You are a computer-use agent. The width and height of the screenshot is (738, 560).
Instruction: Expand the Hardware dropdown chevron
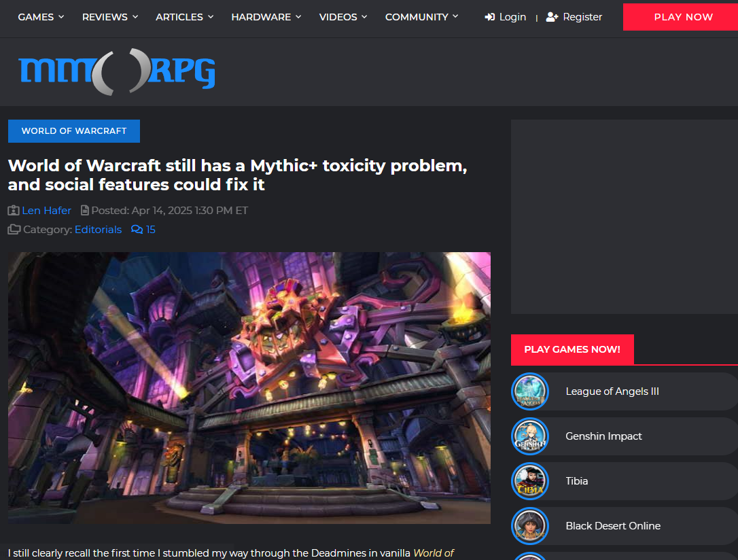[x=298, y=17]
